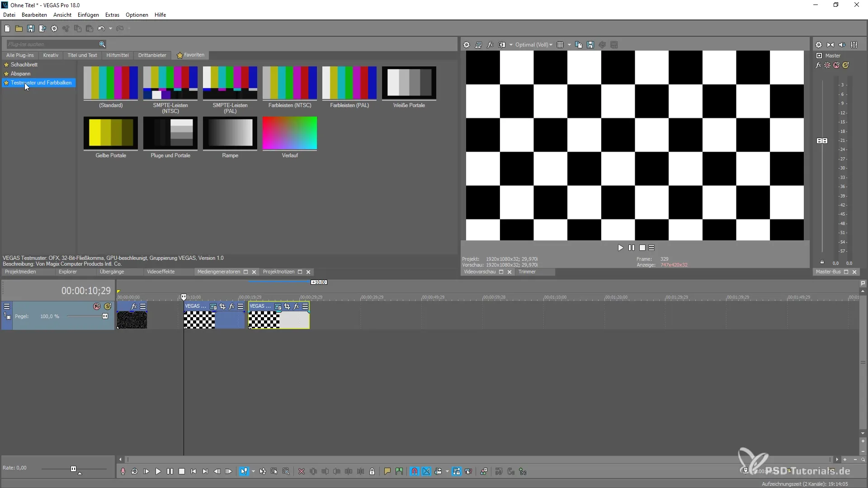Open Master Bus automation settings cog

[827, 65]
